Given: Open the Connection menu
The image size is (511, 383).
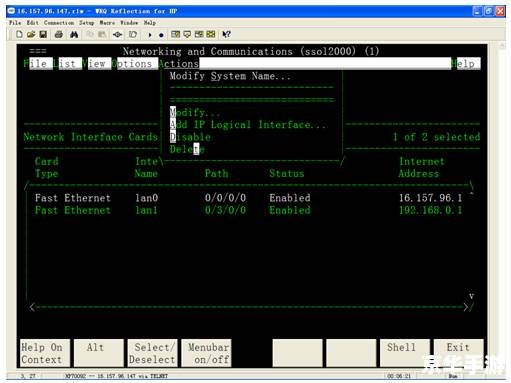Looking at the screenshot, I should (59, 23).
